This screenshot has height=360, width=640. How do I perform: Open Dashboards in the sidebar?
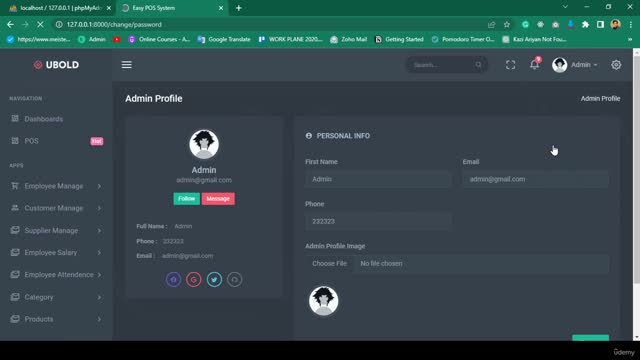pyautogui.click(x=44, y=119)
